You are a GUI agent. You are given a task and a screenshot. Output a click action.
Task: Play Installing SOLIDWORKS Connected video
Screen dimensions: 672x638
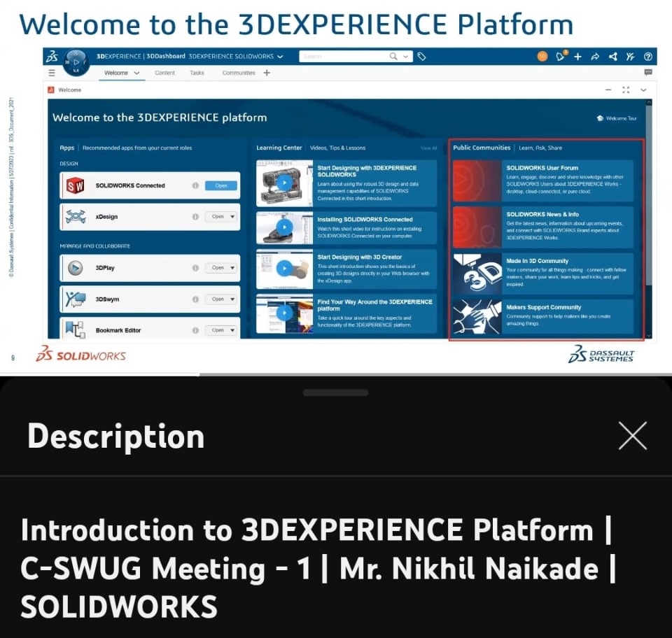click(x=285, y=227)
